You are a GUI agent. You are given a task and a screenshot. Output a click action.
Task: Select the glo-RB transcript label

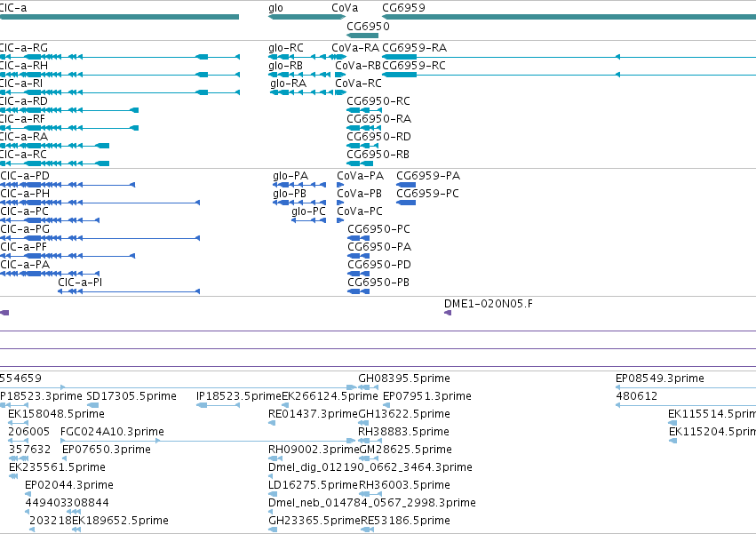[285, 66]
